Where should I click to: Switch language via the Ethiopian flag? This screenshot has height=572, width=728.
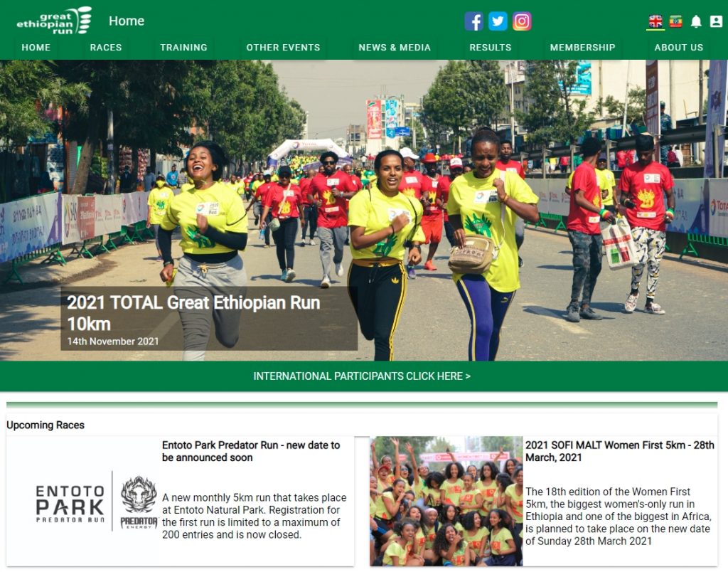pyautogui.click(x=675, y=21)
